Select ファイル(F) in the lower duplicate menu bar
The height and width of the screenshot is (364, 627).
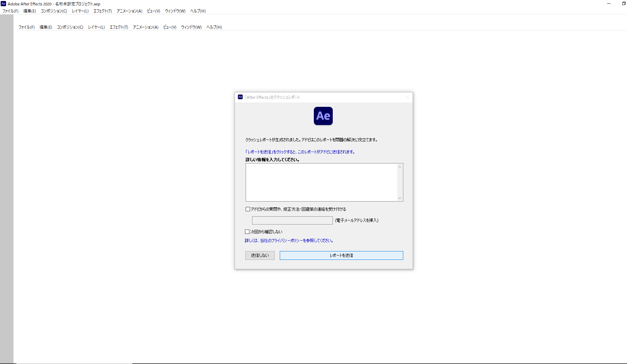[x=27, y=27]
